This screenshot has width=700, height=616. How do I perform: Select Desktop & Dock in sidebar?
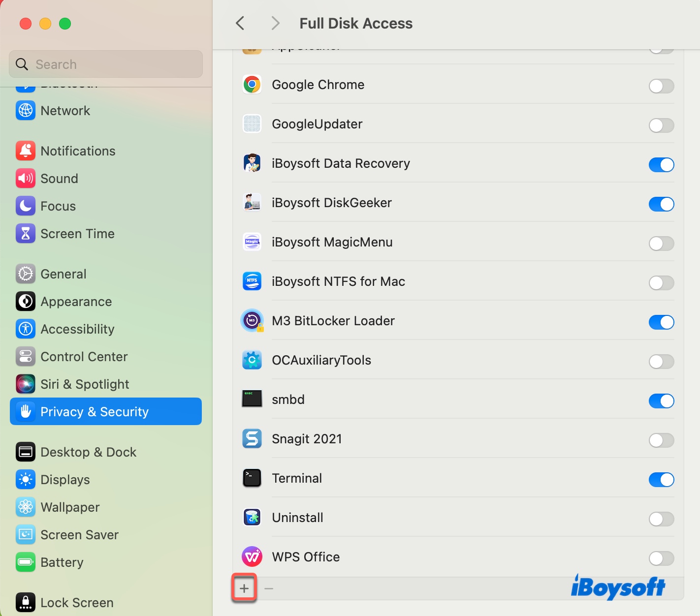click(88, 452)
